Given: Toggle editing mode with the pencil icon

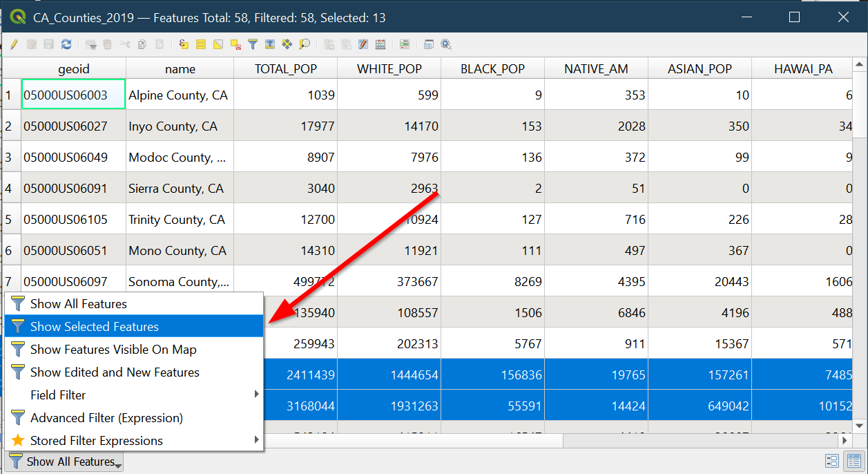Looking at the screenshot, I should click(x=13, y=44).
